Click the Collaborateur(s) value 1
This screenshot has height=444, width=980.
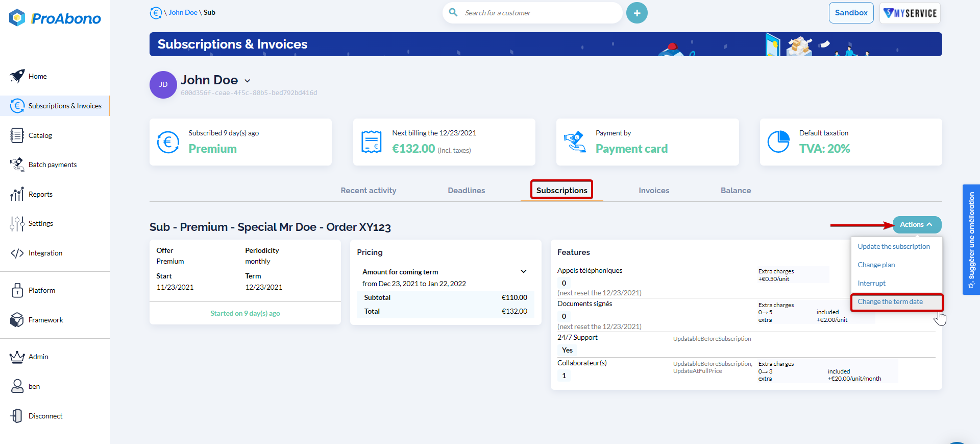coord(564,376)
